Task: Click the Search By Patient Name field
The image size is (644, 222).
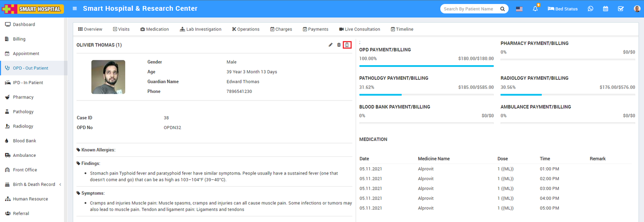Action: (x=469, y=9)
